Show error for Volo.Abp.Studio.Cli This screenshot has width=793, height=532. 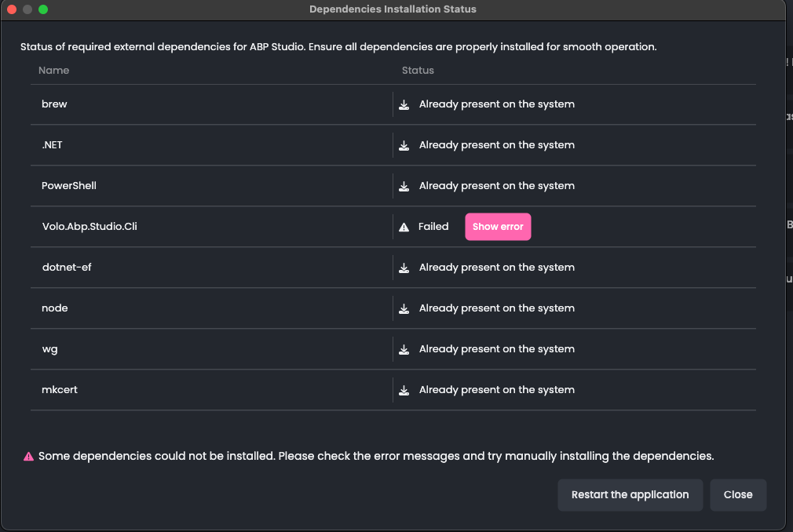coord(498,227)
